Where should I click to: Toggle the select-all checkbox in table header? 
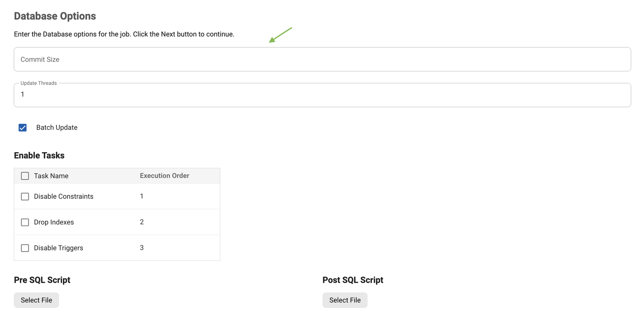click(25, 176)
